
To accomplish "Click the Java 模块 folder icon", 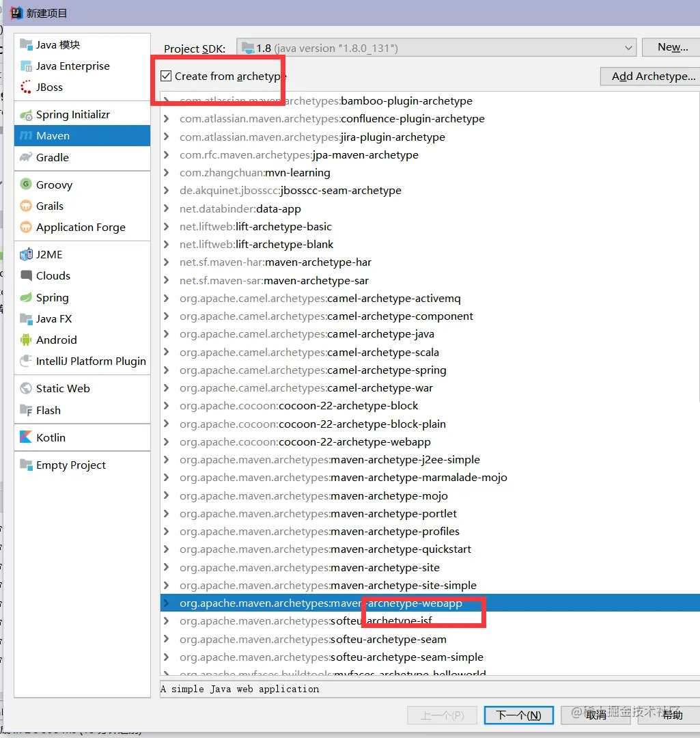I will click(x=26, y=44).
